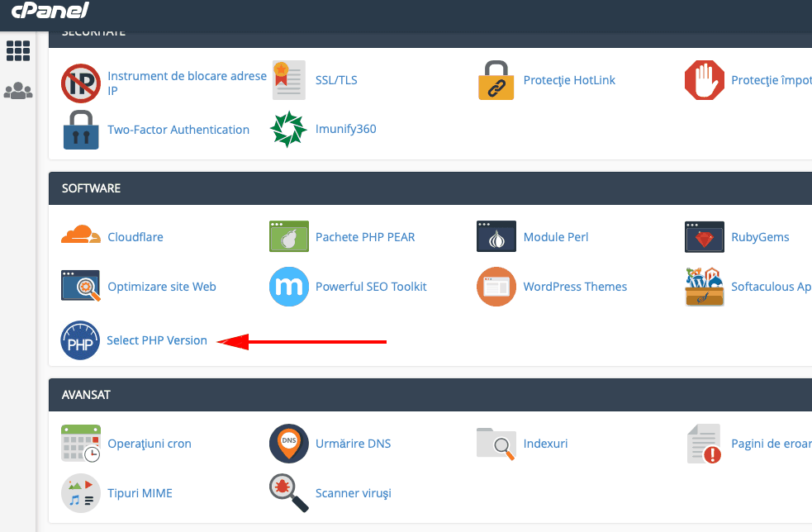Viewport: 812px width, 532px height.
Task: Click the HotLink Protection chain icon
Action: tap(496, 79)
